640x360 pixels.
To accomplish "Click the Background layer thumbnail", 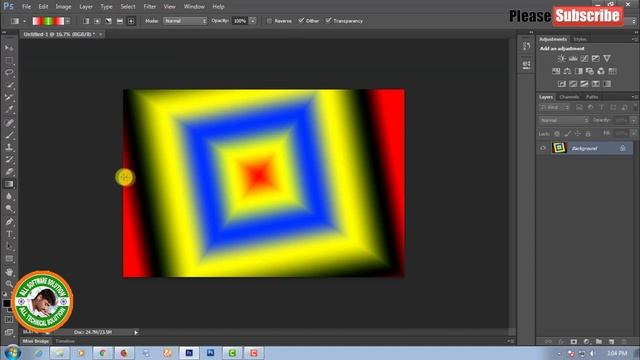I will click(559, 148).
